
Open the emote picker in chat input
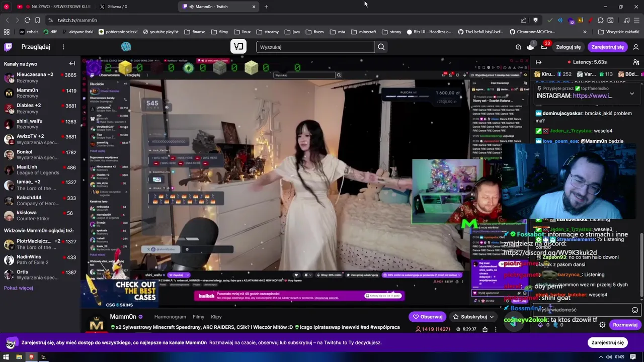[635, 310]
